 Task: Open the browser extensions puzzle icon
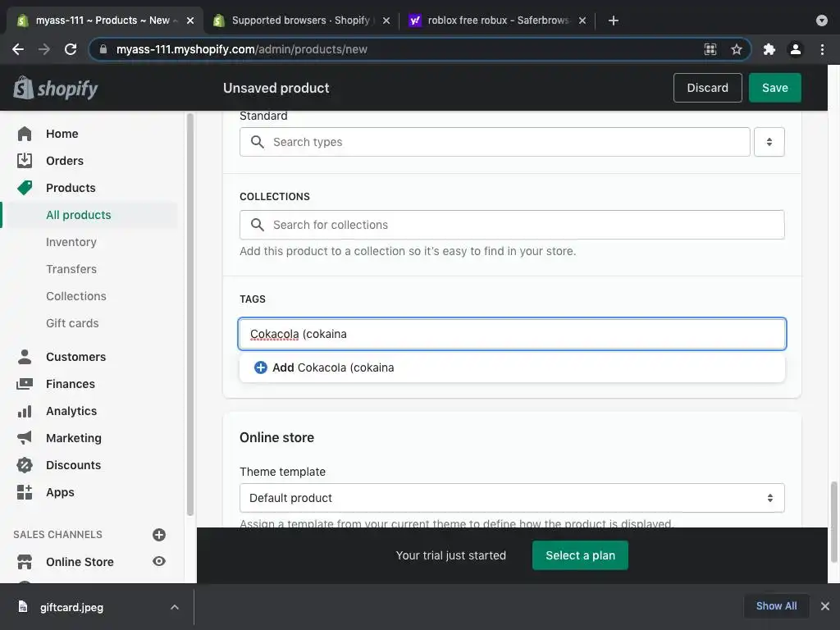pyautogui.click(x=769, y=49)
